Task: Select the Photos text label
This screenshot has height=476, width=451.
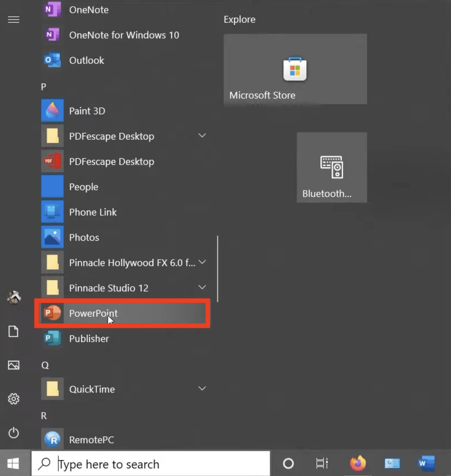Action: [84, 237]
